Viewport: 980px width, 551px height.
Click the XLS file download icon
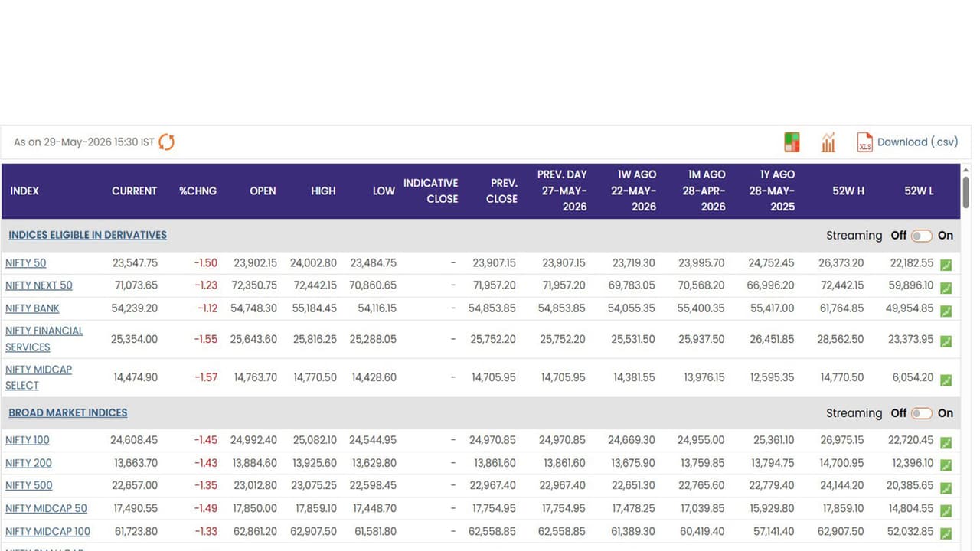tap(864, 142)
